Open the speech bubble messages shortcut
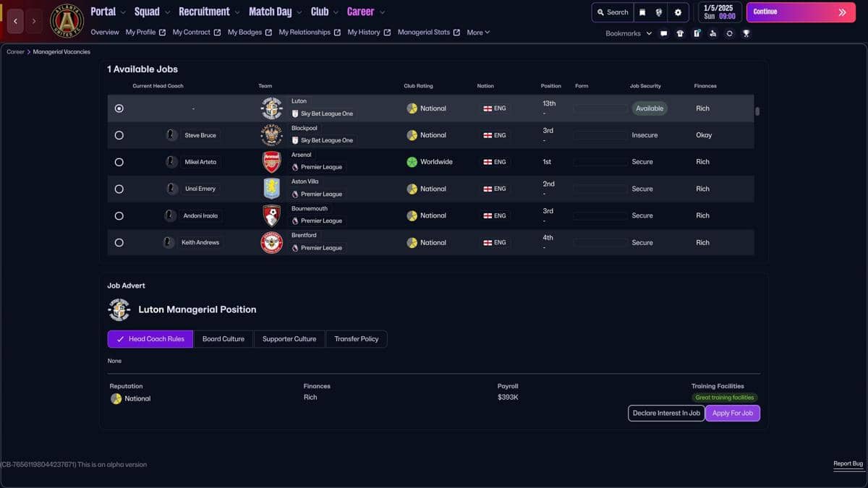 [663, 33]
